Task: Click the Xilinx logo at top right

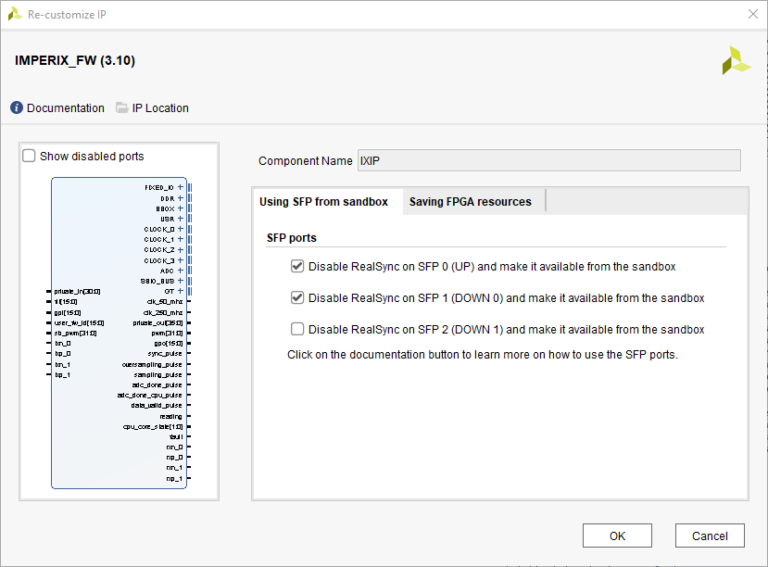Action: tap(736, 60)
